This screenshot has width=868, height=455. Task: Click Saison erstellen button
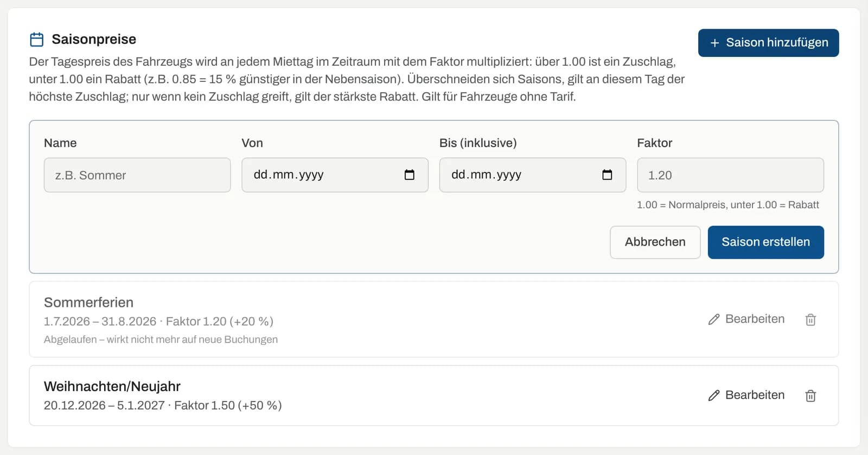765,242
